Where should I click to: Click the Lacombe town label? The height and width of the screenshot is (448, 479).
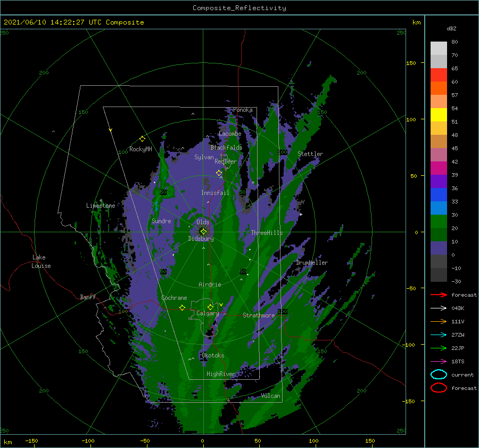pyautogui.click(x=230, y=134)
